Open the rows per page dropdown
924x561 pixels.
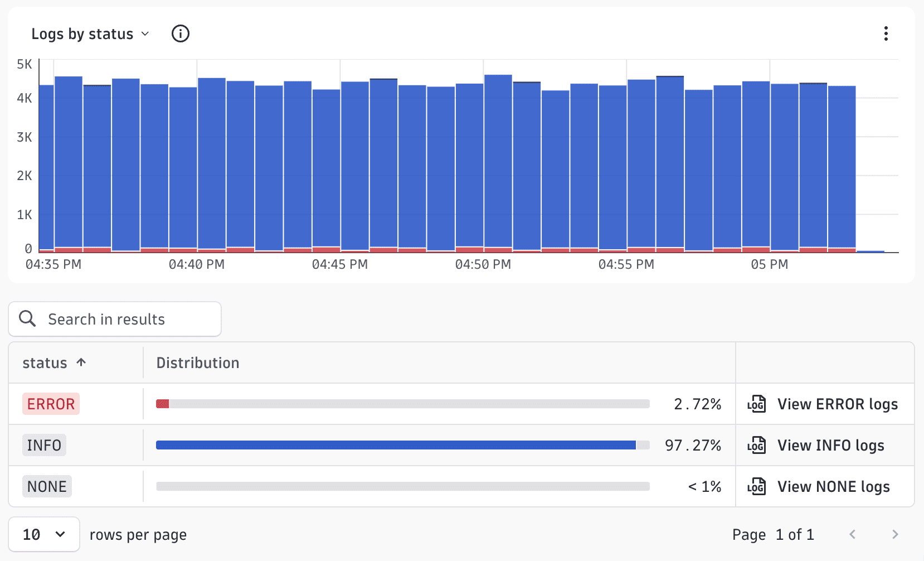coord(44,534)
